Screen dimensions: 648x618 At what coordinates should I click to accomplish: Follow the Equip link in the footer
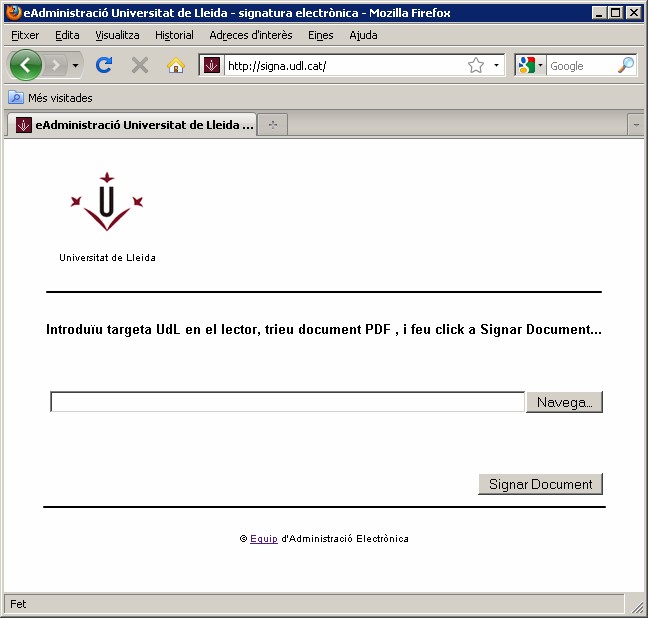pos(264,538)
